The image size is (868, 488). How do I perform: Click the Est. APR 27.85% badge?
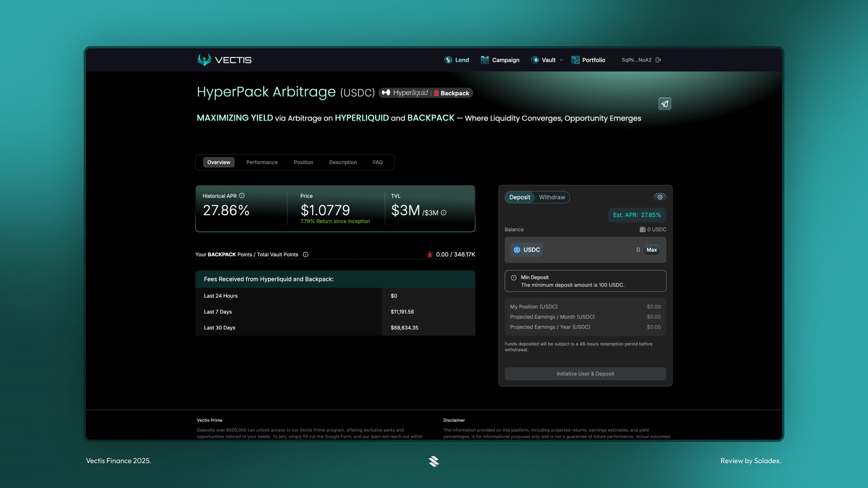click(x=637, y=215)
